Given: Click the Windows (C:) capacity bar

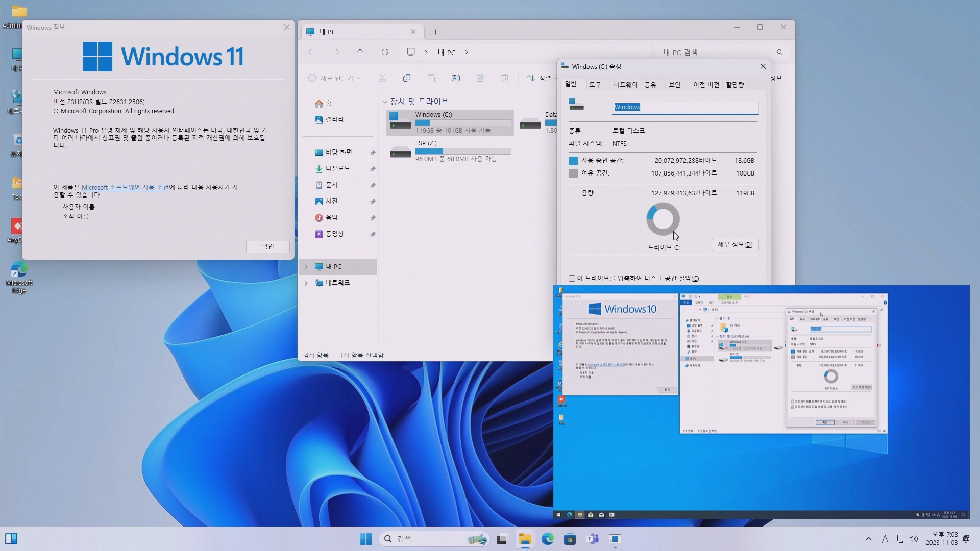Looking at the screenshot, I should coord(463,123).
